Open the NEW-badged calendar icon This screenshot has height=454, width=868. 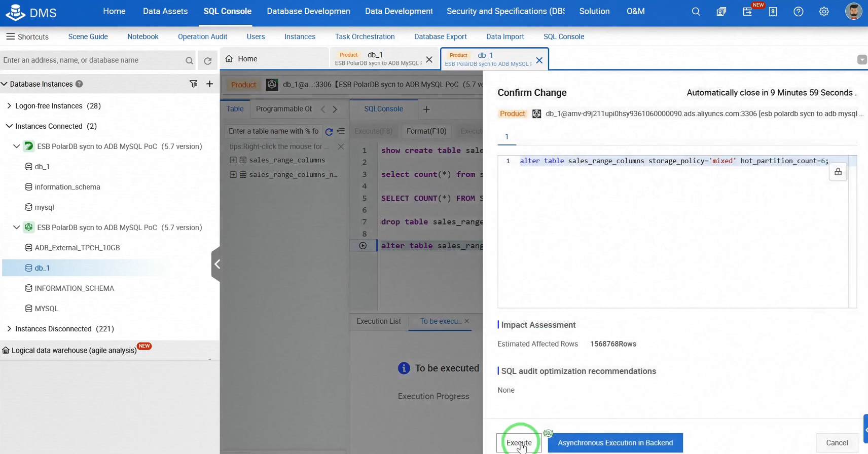point(747,12)
